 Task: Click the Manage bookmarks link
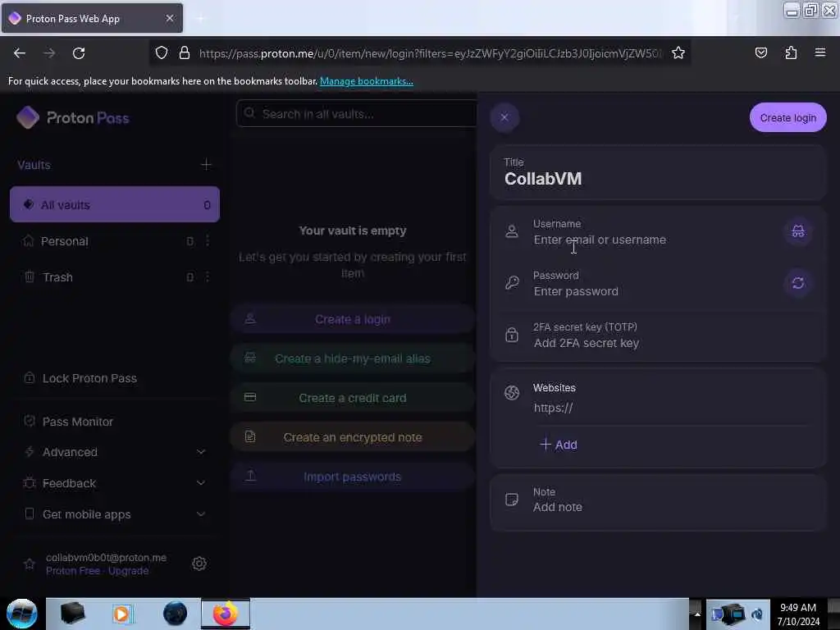point(367,81)
